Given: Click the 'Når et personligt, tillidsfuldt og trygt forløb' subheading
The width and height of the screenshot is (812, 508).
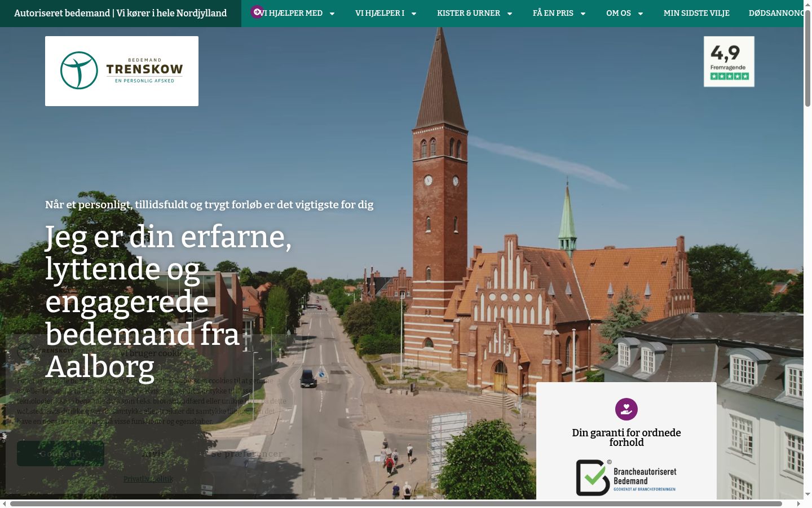Looking at the screenshot, I should click(x=209, y=204).
